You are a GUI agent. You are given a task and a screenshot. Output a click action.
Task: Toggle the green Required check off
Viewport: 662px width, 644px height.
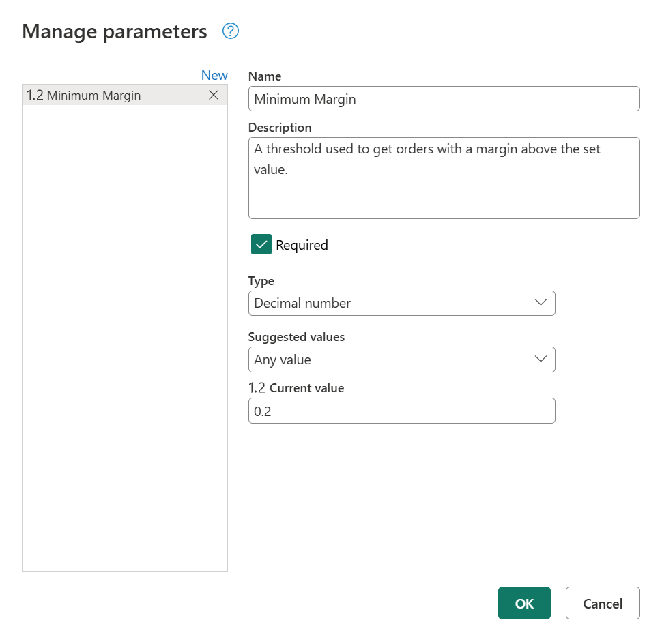(261, 244)
